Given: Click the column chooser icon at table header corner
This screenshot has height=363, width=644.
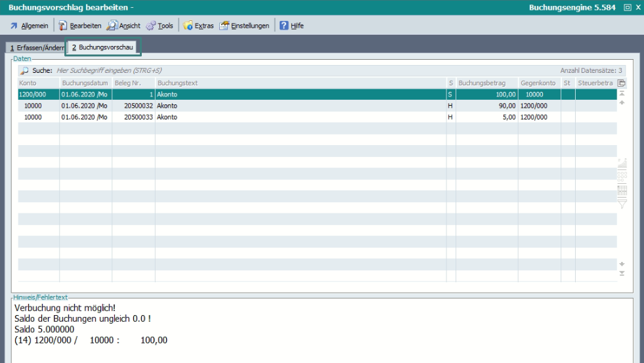Looking at the screenshot, I should click(x=622, y=83).
